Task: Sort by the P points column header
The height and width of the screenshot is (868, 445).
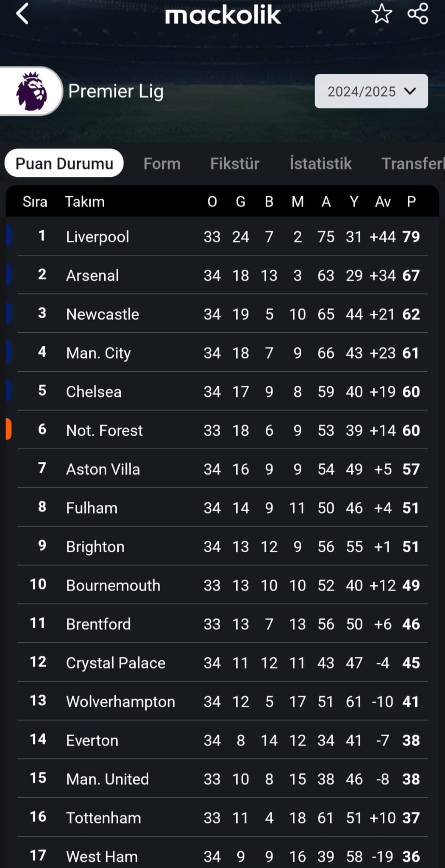Action: pos(411,202)
